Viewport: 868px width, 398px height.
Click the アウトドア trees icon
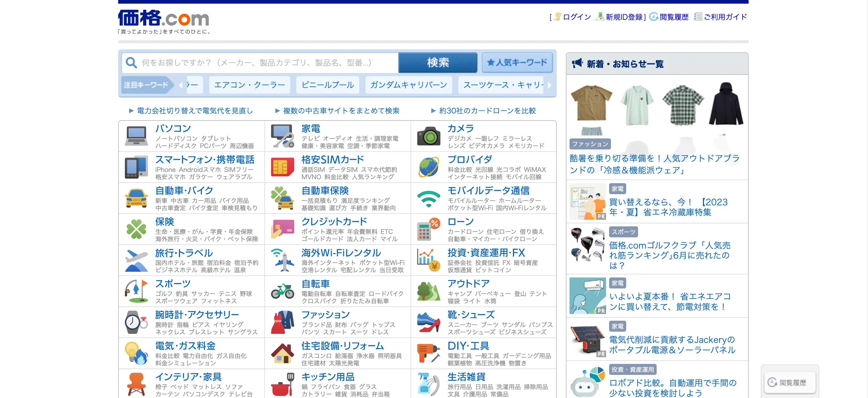(429, 291)
